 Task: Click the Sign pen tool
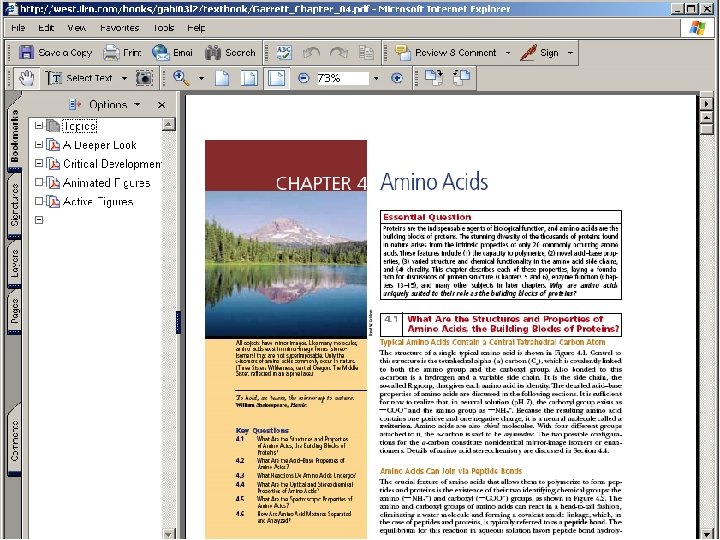click(539, 53)
